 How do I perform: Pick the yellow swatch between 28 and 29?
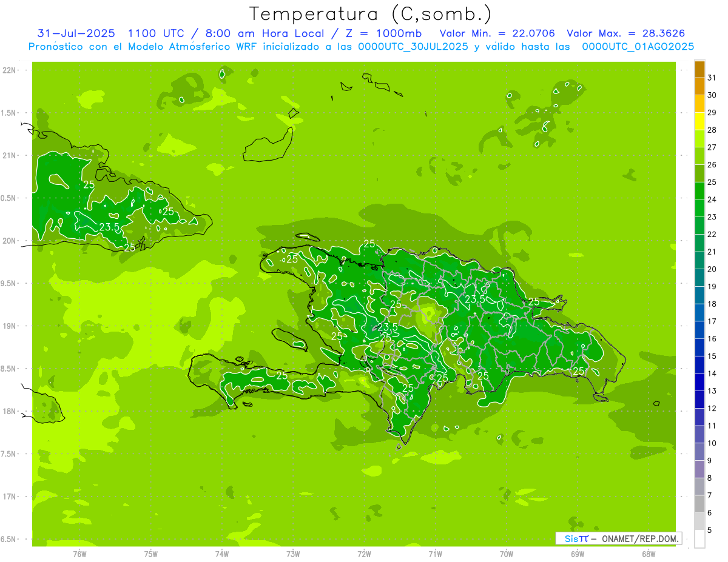[x=699, y=121]
